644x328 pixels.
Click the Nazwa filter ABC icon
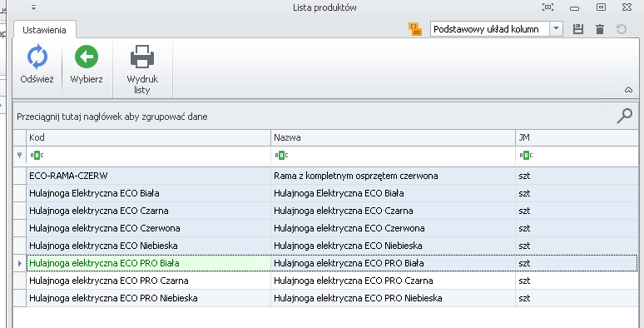pos(281,156)
